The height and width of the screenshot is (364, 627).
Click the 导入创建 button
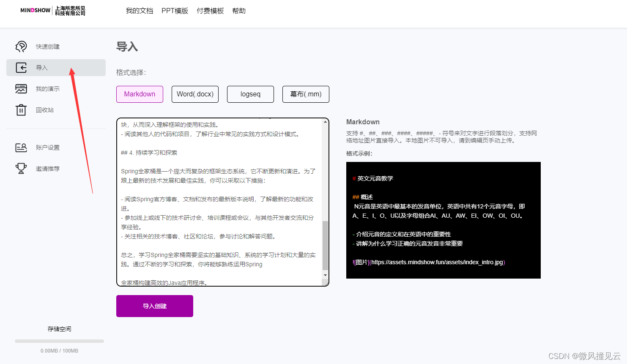coord(155,306)
